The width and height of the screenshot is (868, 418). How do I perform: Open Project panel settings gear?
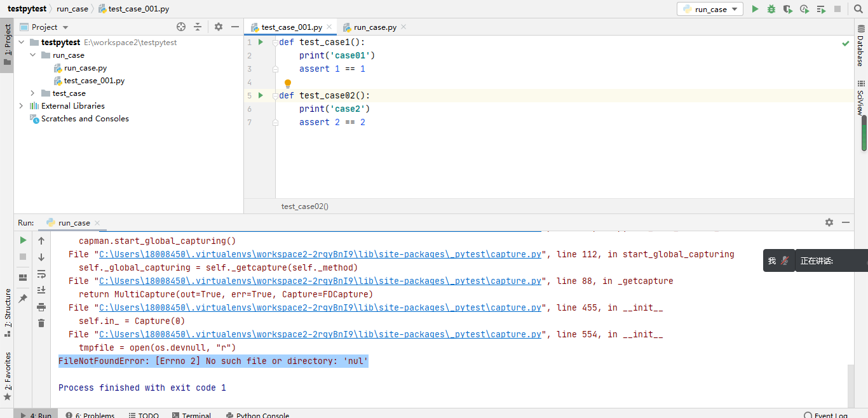point(219,27)
